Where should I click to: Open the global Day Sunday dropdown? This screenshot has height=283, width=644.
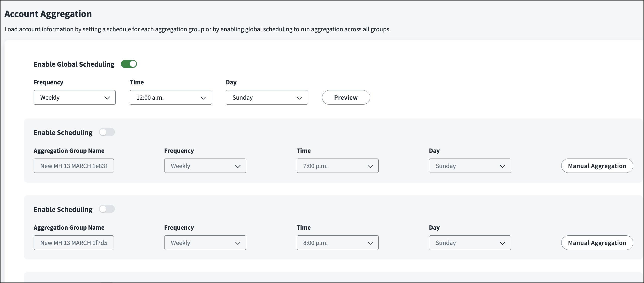267,97
